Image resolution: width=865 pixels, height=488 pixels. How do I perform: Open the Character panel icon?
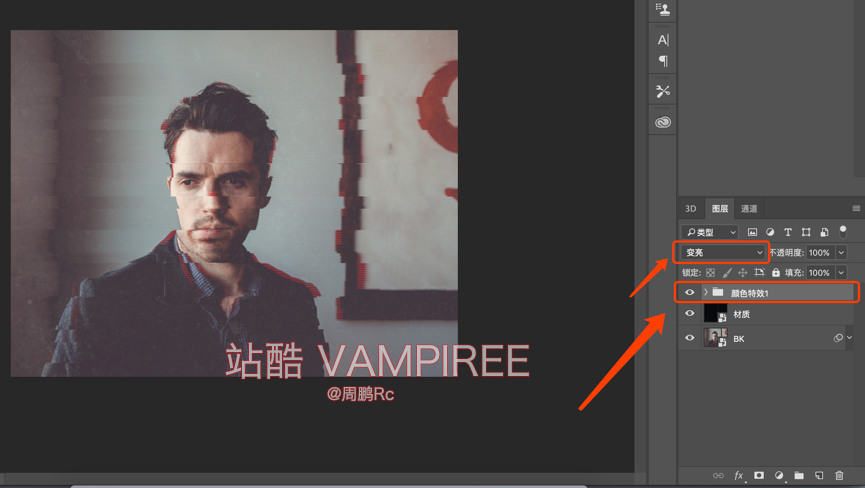pos(663,40)
